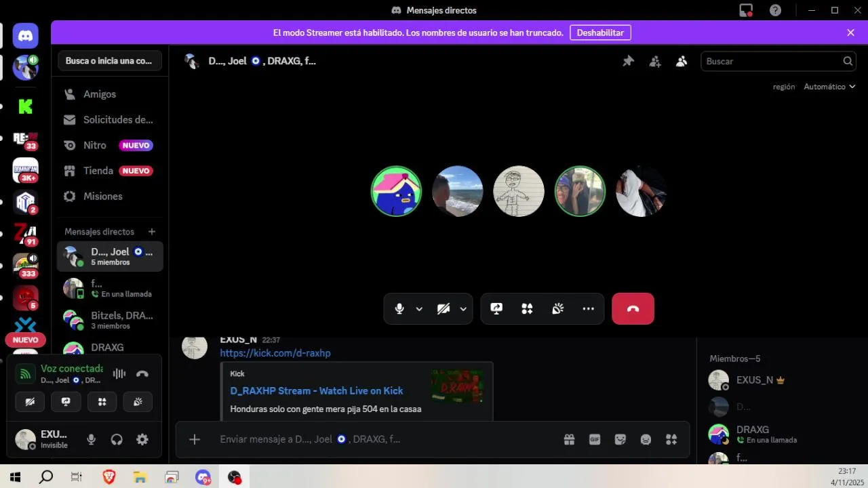Screen dimensions: 868x488
Task: Toggle call microphone mute
Action: tap(399, 309)
